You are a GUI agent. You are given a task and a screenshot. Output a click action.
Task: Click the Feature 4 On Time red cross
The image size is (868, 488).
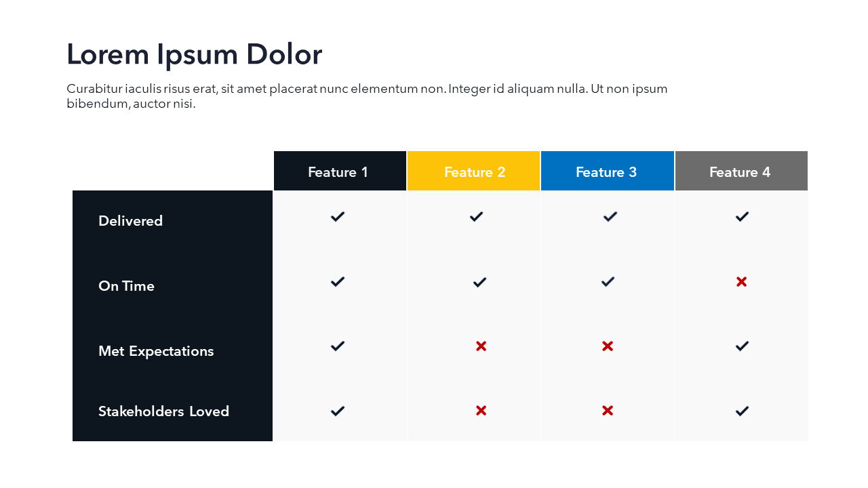coord(741,281)
